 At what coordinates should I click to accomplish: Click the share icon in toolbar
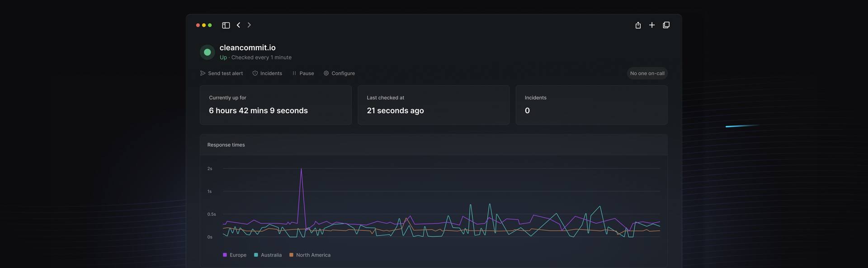pyautogui.click(x=638, y=25)
